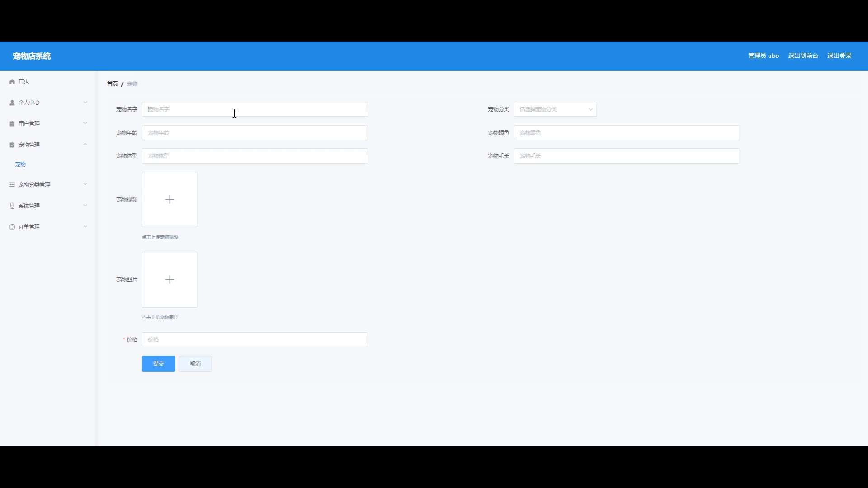Open the 宠物分类 dropdown
Viewport: 868px width, 488px height.
[x=555, y=109]
